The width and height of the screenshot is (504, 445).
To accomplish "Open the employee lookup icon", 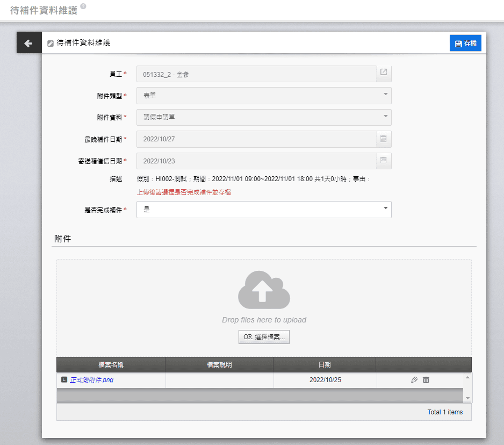I will (384, 73).
